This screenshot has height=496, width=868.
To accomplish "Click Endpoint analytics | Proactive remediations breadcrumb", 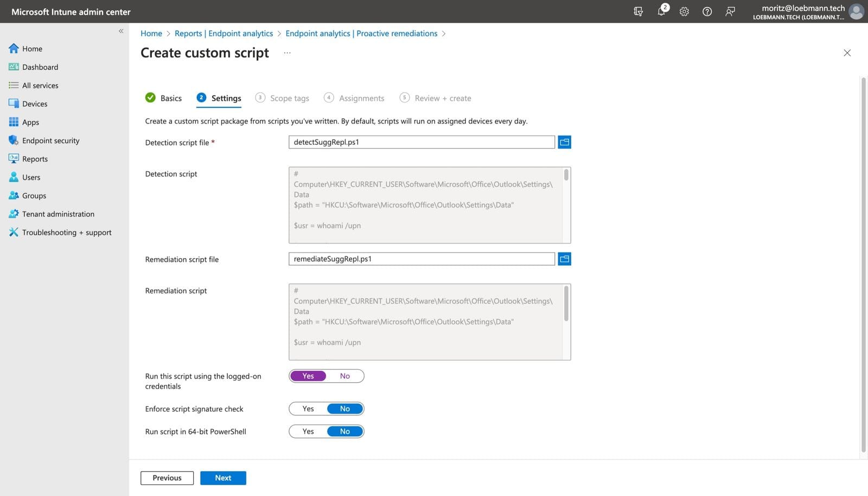I will click(x=361, y=34).
